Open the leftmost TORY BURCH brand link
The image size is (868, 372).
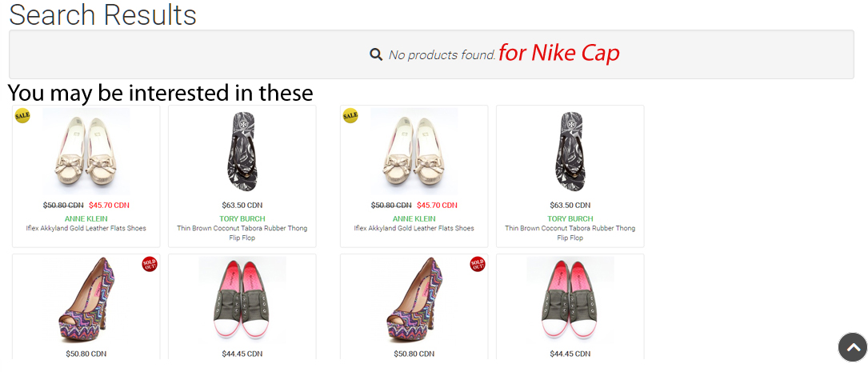click(x=242, y=218)
